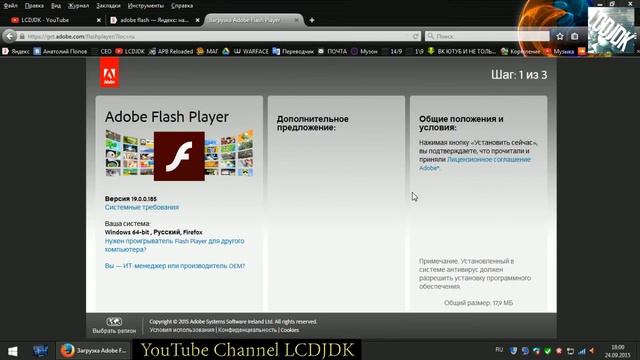Open the Переводчик bookmark
Image resolution: width=640 pixels, height=360 pixels.
click(293, 51)
